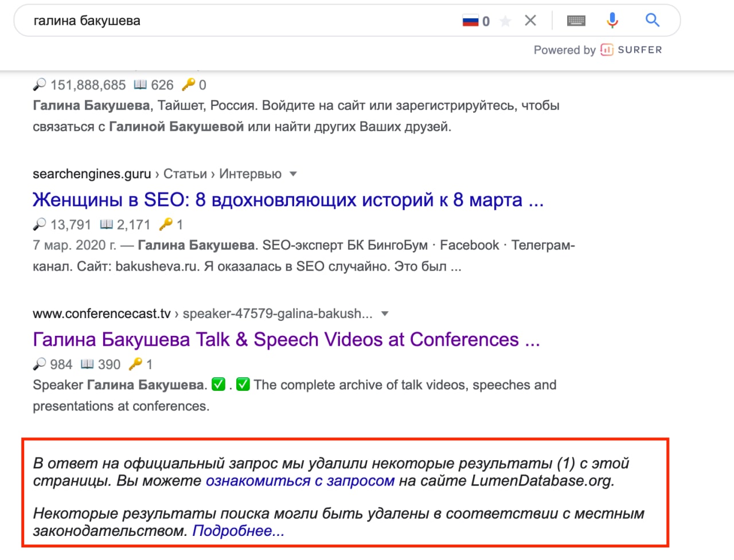
Task: Click the 7 мар. 2020 г. date text
Action: 74,245
